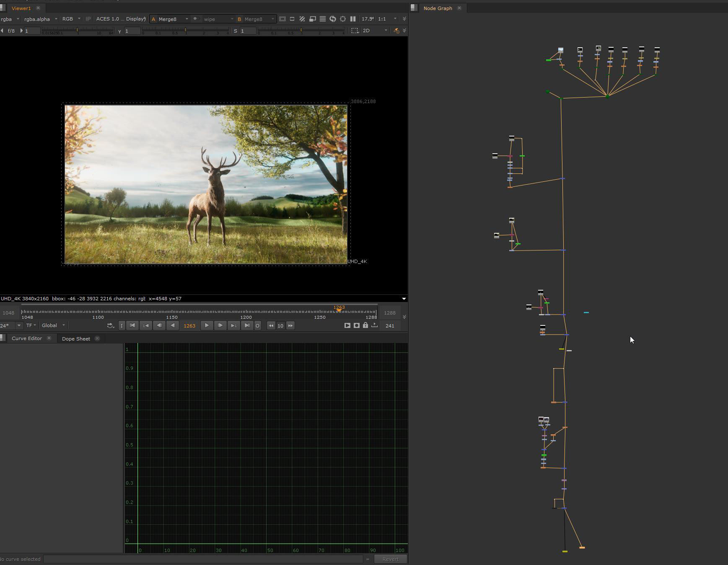Select the Node Graph tab
Image resolution: width=728 pixels, height=565 pixels.
(438, 8)
